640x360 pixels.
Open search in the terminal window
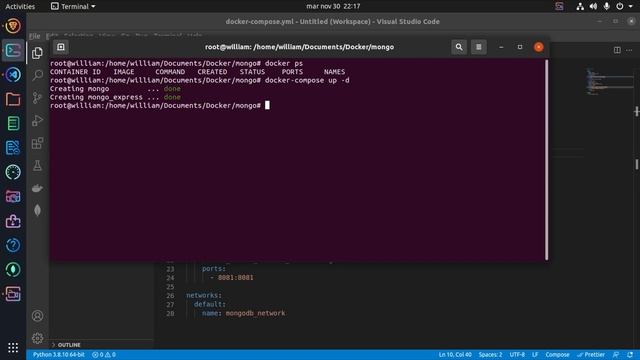(x=459, y=47)
